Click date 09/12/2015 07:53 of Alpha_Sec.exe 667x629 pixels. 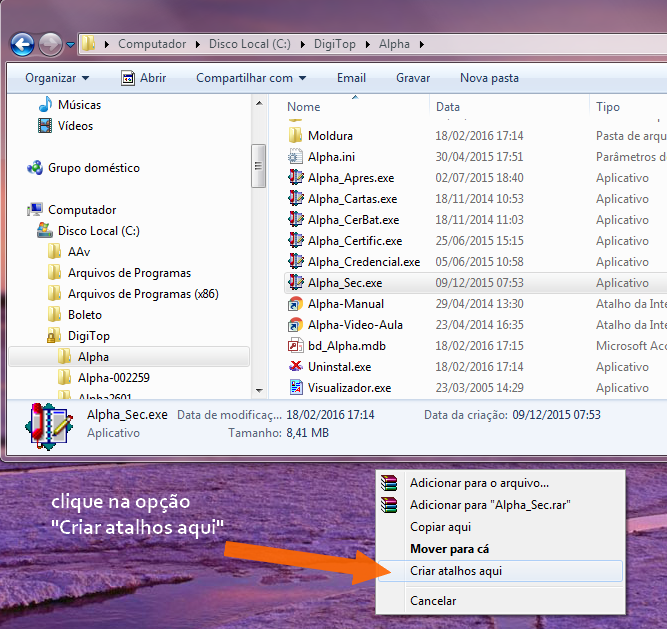(479, 283)
